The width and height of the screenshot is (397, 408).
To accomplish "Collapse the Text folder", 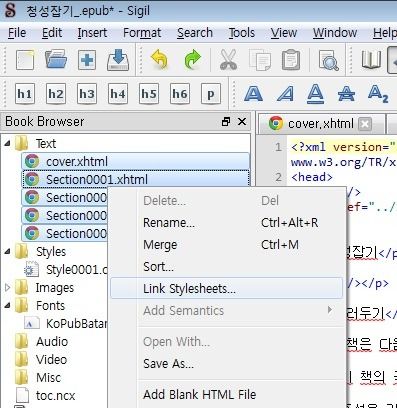I will click(7, 144).
